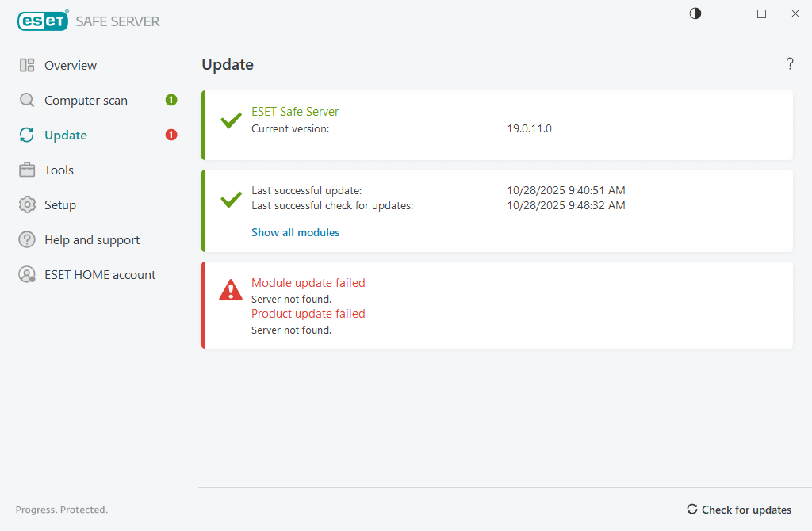Click the refresh icon beside Check for updates
This screenshot has width=812, height=531.
tap(691, 510)
